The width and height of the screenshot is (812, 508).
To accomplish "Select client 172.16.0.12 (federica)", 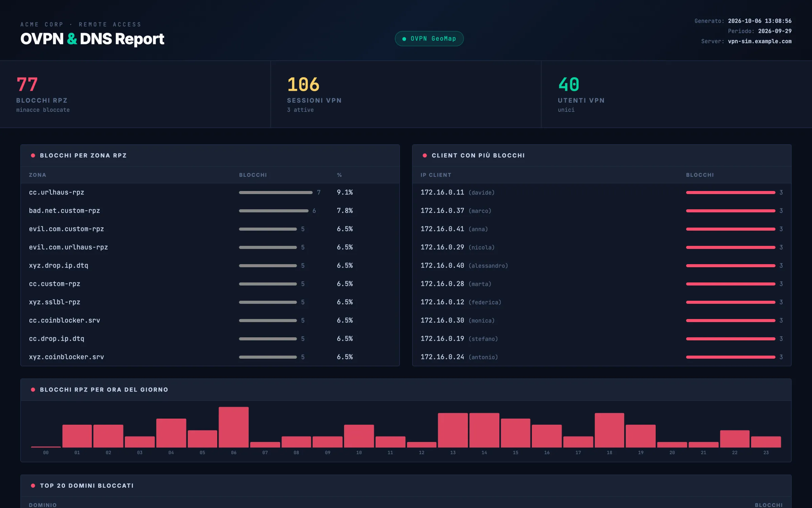I will 602,302.
